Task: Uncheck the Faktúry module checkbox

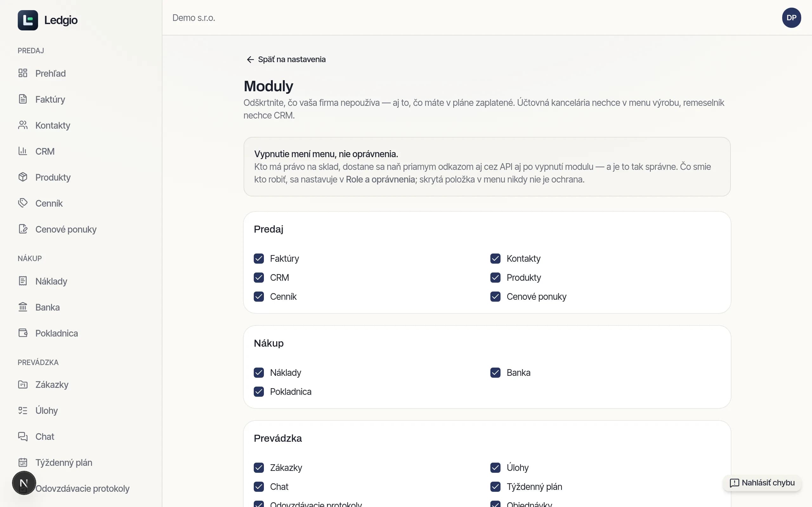Action: [x=259, y=259]
